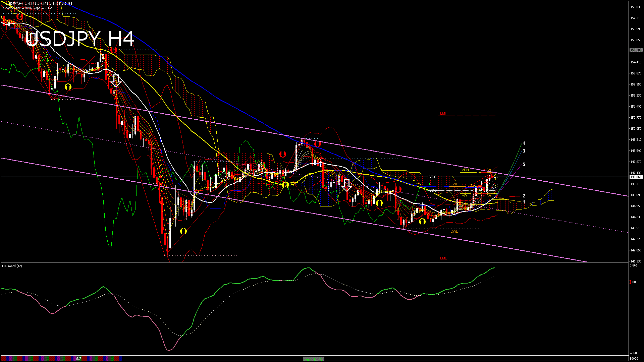Image resolution: width=644 pixels, height=362 pixels.
Task: Click the Channel size and Slope readout
Action: (x=28, y=8)
